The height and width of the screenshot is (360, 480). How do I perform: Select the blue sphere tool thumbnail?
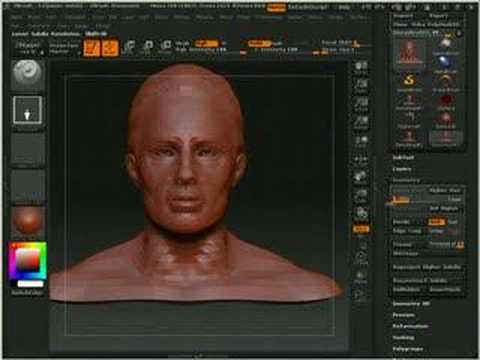(445, 64)
